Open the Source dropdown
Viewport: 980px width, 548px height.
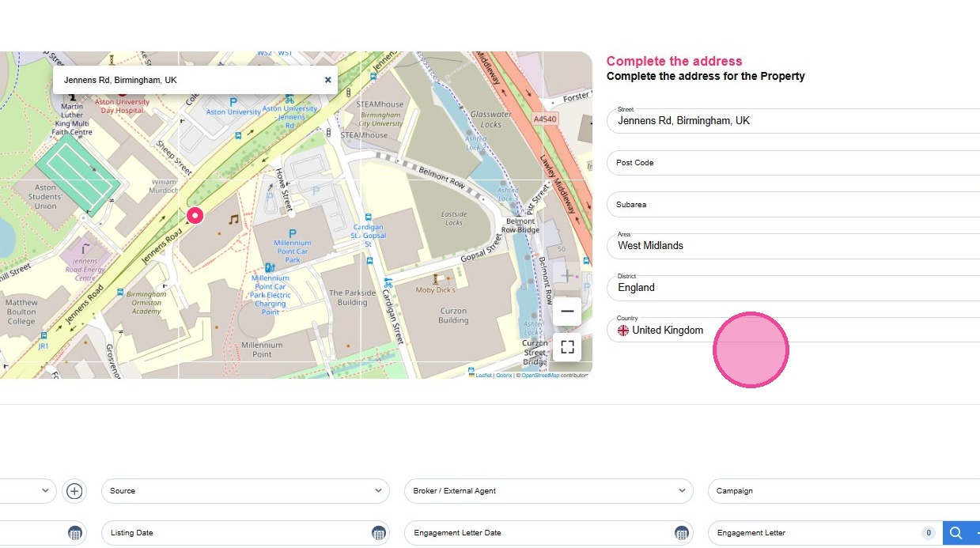click(x=245, y=491)
